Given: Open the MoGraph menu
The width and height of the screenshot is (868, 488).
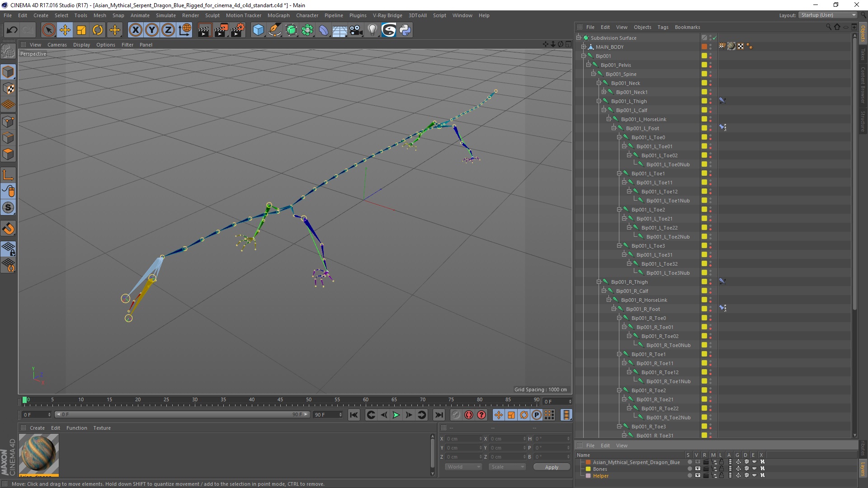Looking at the screenshot, I should click(x=278, y=15).
